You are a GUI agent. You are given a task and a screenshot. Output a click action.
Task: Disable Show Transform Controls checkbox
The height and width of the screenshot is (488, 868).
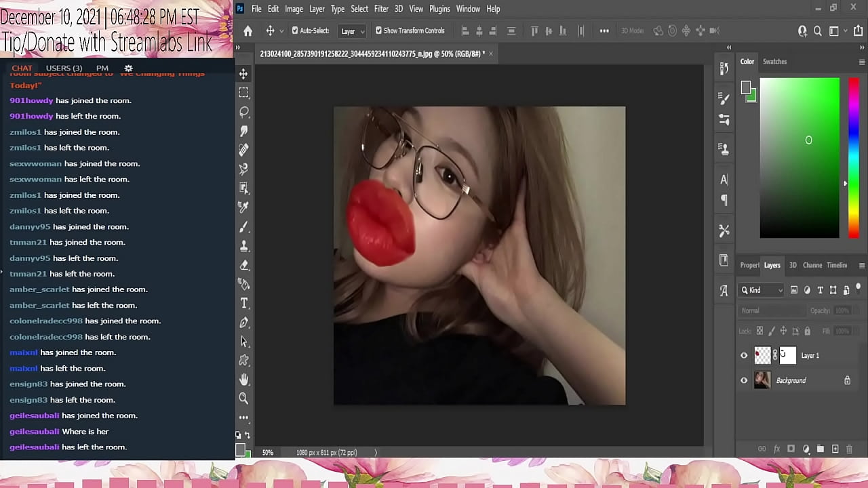pos(378,30)
